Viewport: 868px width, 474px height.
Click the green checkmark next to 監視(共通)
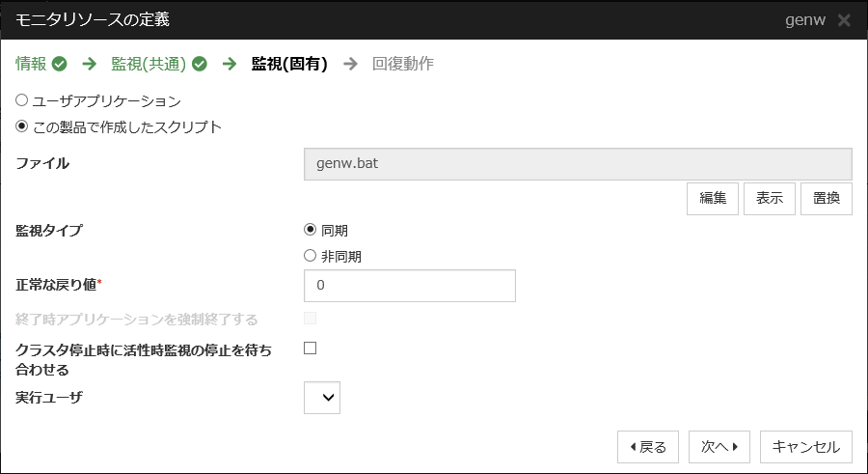pos(200,65)
